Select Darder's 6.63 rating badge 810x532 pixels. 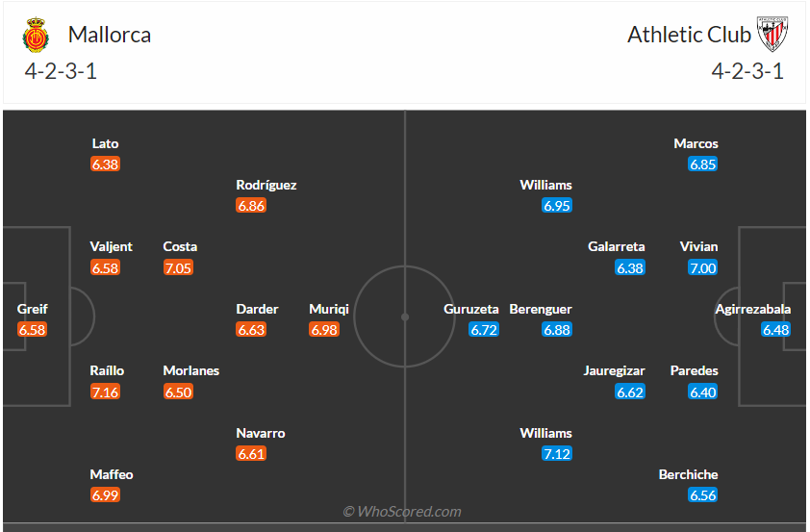[251, 330]
